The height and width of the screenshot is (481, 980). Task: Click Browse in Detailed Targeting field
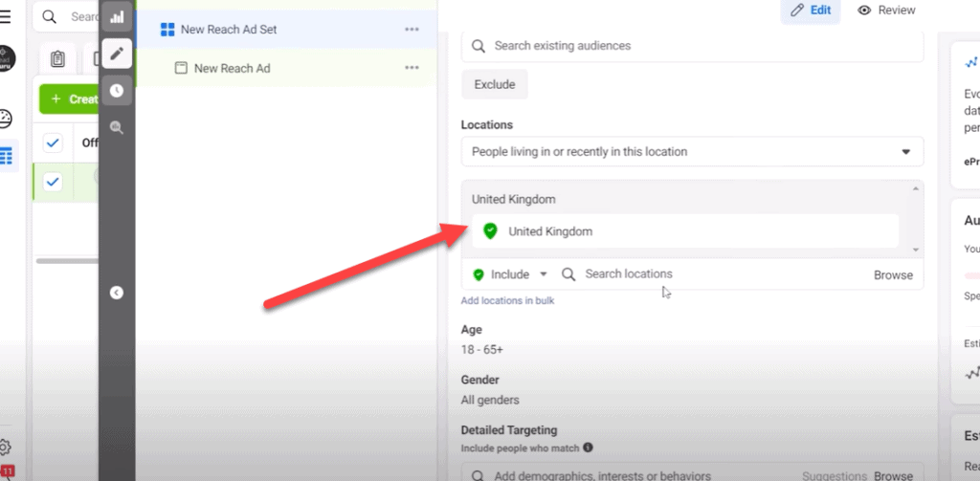[x=893, y=476]
